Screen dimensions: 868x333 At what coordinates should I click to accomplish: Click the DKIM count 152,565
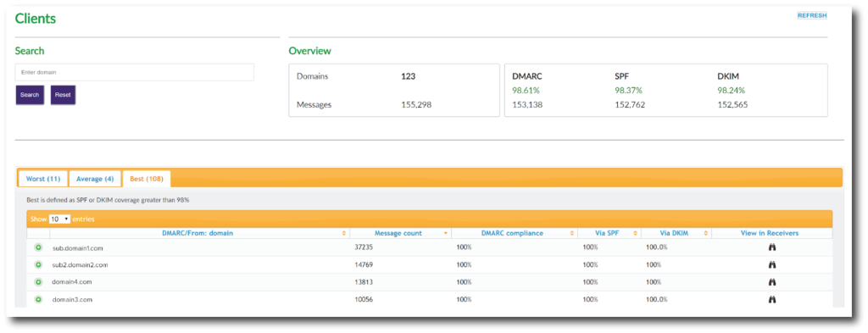733,104
